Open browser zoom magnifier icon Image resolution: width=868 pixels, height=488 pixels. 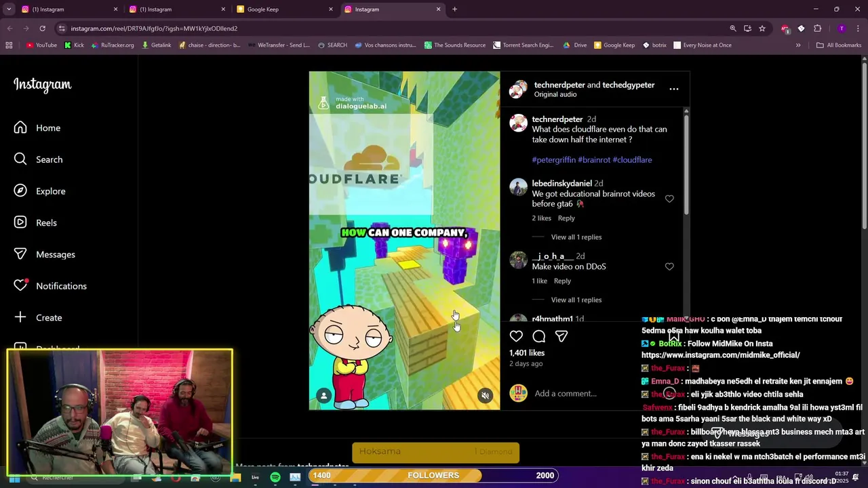(733, 28)
